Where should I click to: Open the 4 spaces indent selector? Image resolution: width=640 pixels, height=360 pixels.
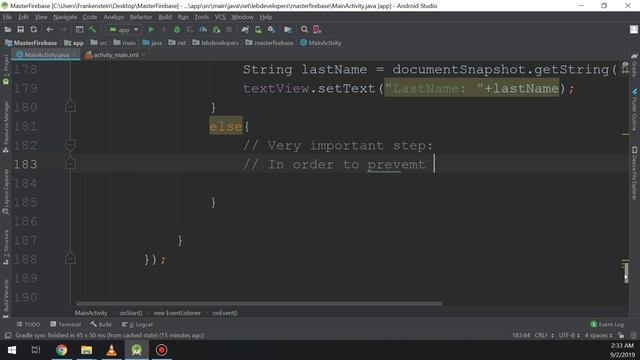tap(598, 336)
